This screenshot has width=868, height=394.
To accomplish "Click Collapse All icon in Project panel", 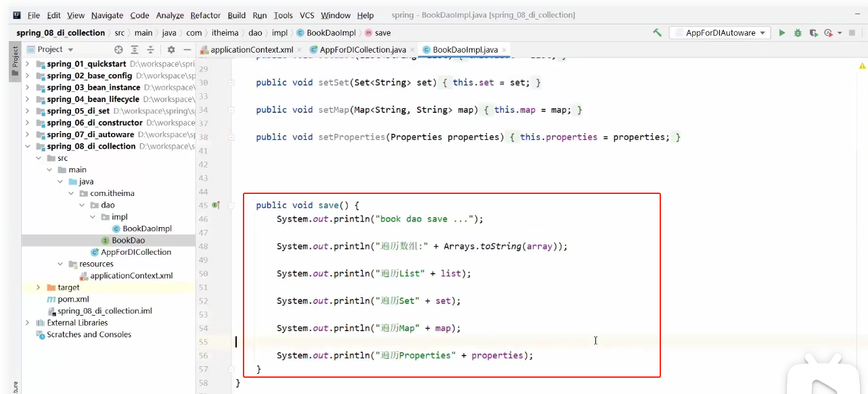I will 151,49.
